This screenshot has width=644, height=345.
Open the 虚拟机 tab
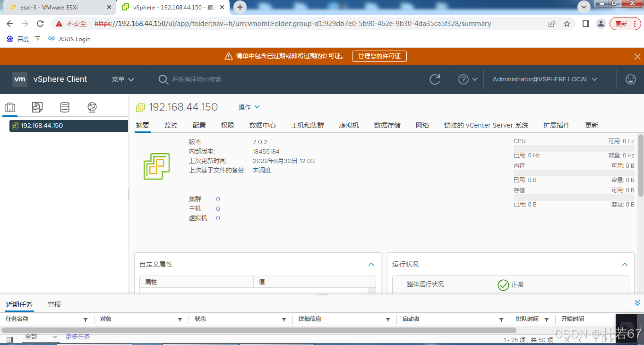[349, 125]
